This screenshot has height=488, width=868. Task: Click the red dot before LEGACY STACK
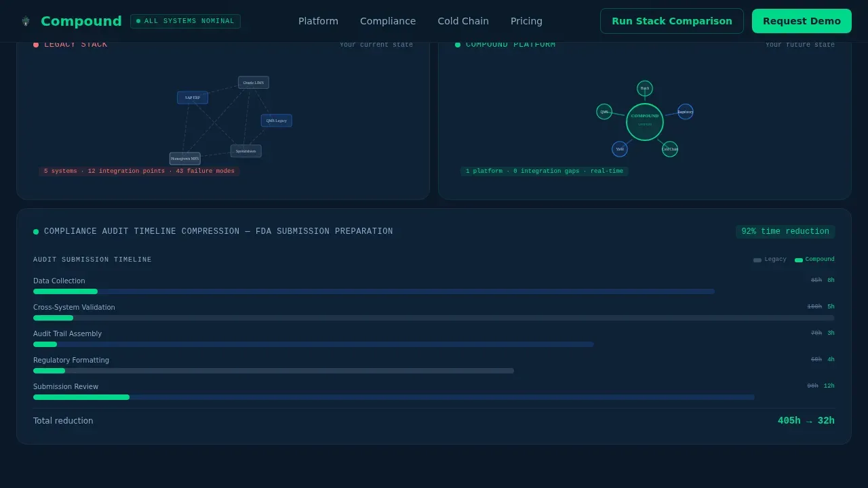tap(36, 45)
